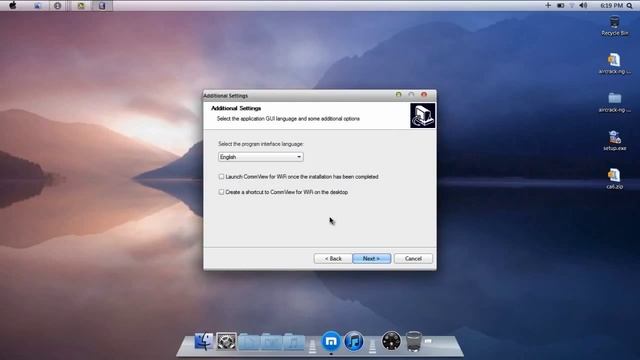The height and width of the screenshot is (360, 640).
Task: Open the middle blue folder stack in dock
Action: (272, 342)
